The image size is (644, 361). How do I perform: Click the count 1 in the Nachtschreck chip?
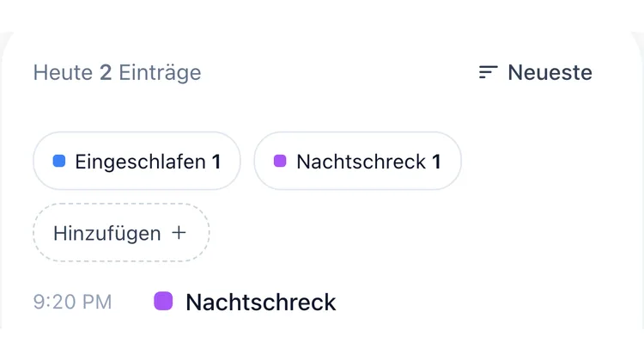click(x=436, y=162)
